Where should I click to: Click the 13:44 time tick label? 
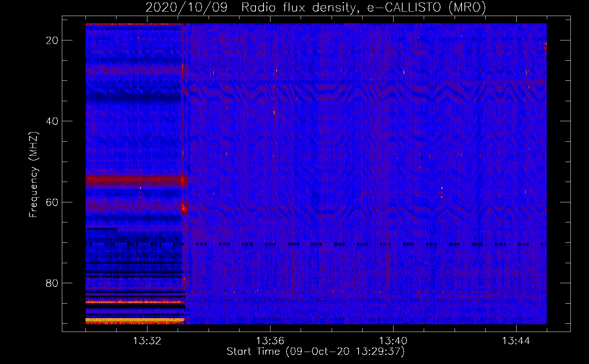coord(516,341)
